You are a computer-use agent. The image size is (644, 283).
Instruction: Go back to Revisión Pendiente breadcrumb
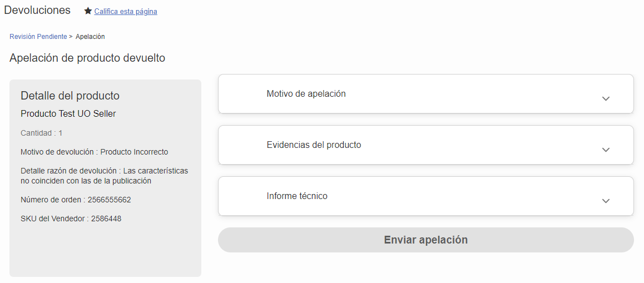38,37
